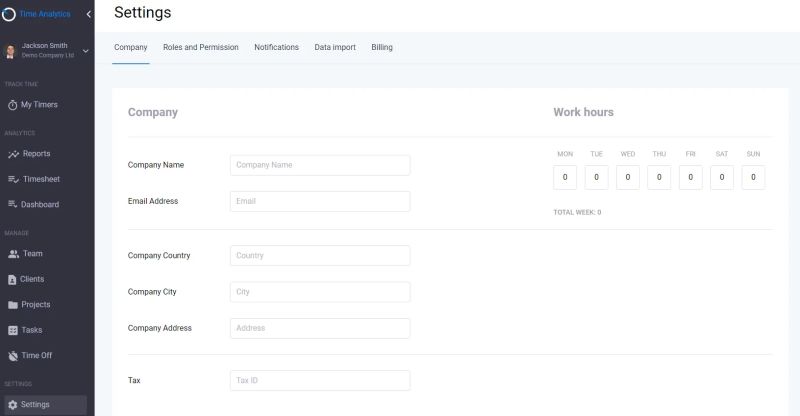This screenshot has width=800, height=416.
Task: Select the Settings sidebar item
Action: click(45, 404)
